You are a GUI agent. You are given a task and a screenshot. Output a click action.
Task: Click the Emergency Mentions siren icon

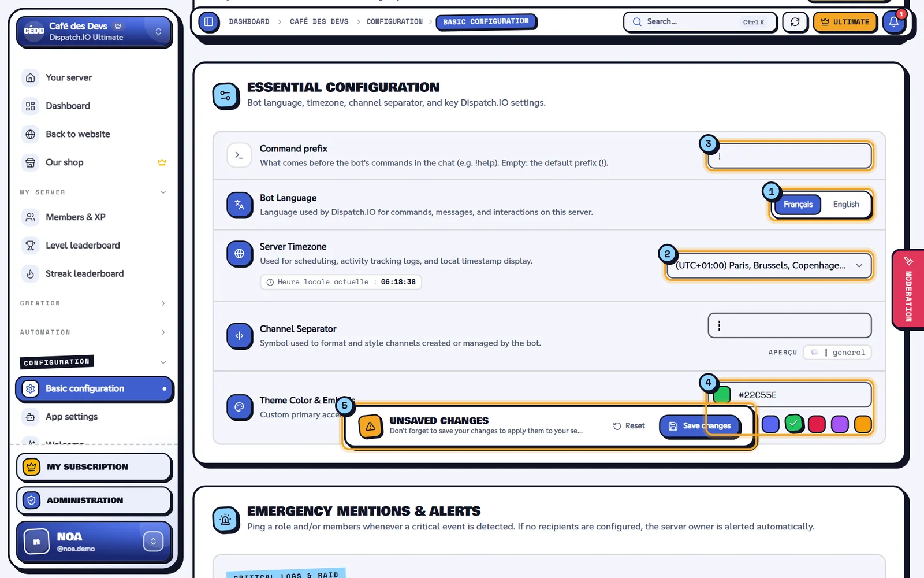225,520
